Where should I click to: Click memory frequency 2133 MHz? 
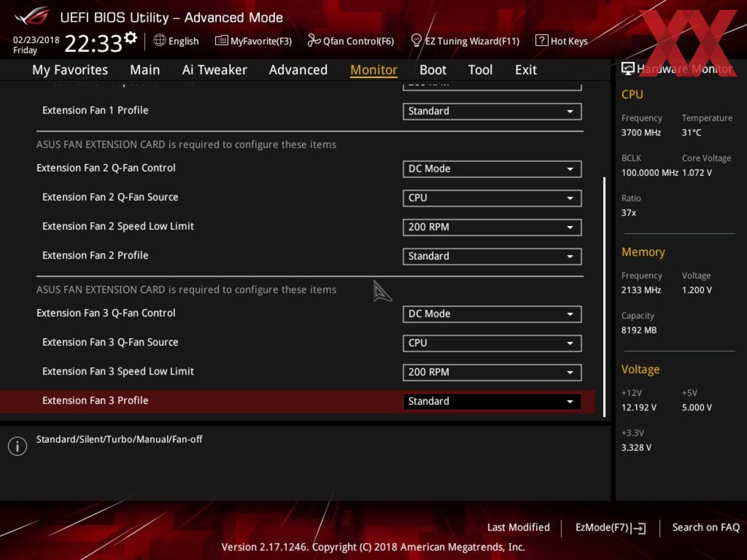tap(641, 290)
